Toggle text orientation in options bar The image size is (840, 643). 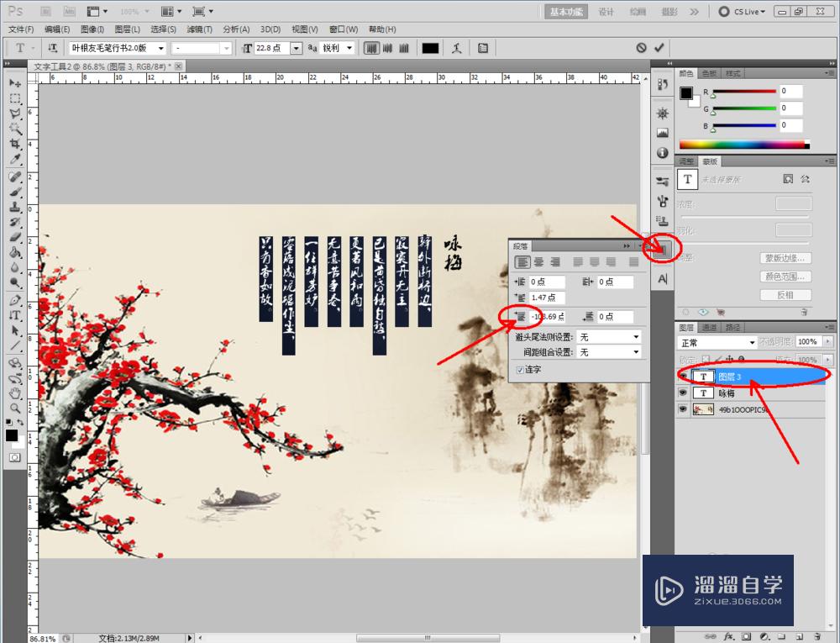(52, 48)
